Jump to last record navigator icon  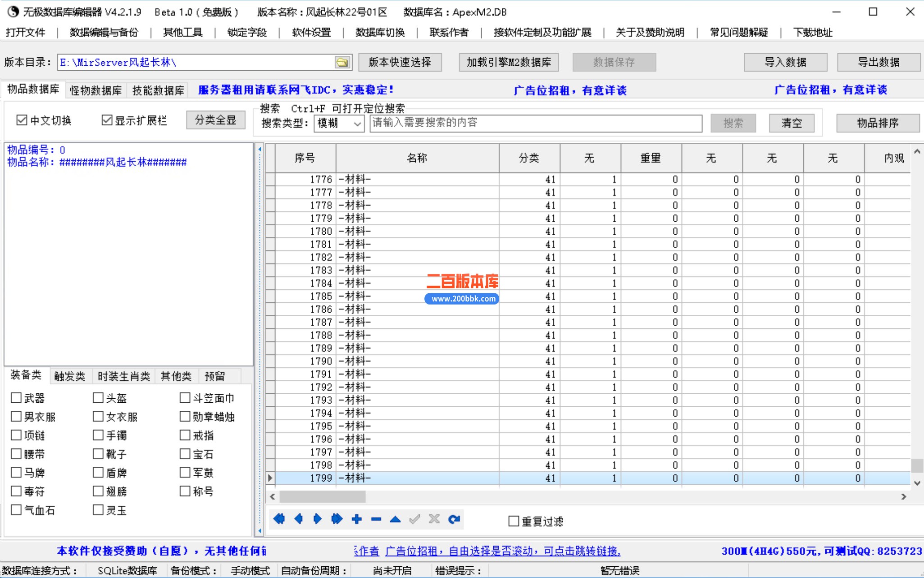pos(337,519)
